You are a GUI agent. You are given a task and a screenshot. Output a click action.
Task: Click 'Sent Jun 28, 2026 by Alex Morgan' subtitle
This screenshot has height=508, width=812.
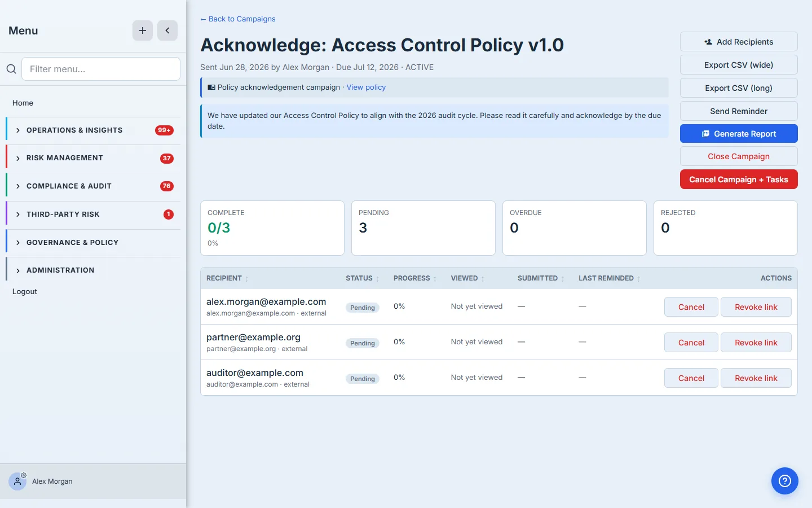[x=264, y=67]
